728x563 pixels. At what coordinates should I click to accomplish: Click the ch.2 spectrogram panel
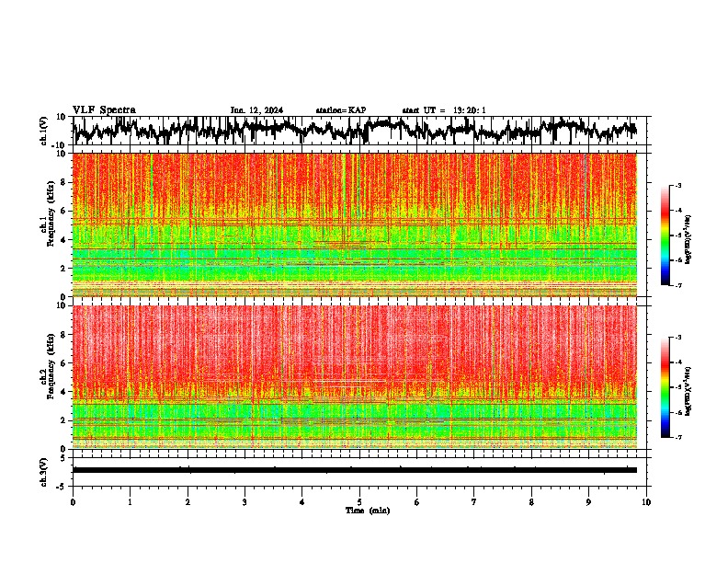tap(355, 377)
